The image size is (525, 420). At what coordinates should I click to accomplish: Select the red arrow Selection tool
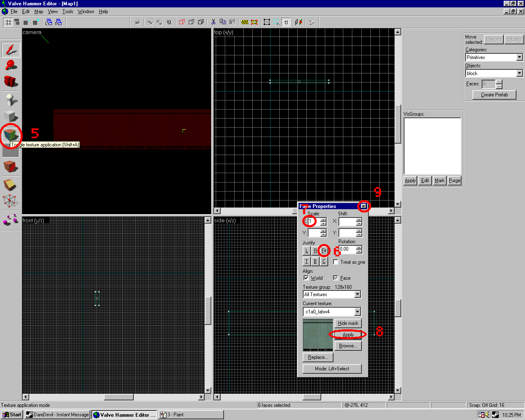11,50
